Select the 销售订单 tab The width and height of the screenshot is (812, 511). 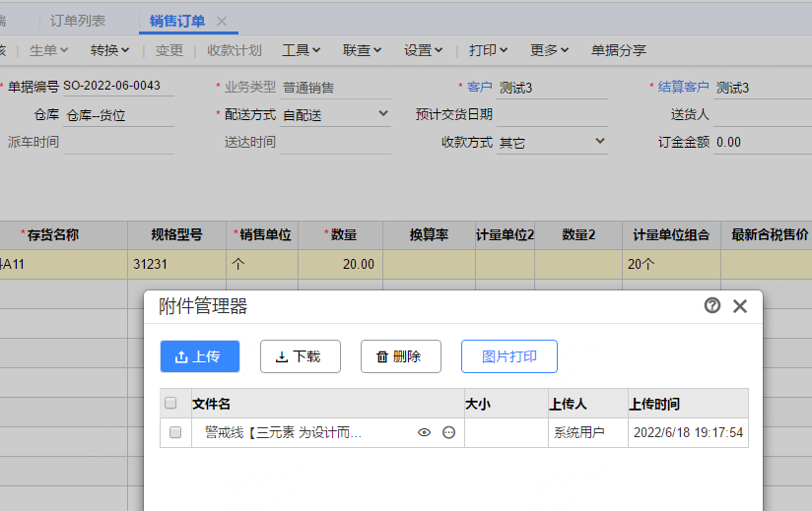(177, 22)
